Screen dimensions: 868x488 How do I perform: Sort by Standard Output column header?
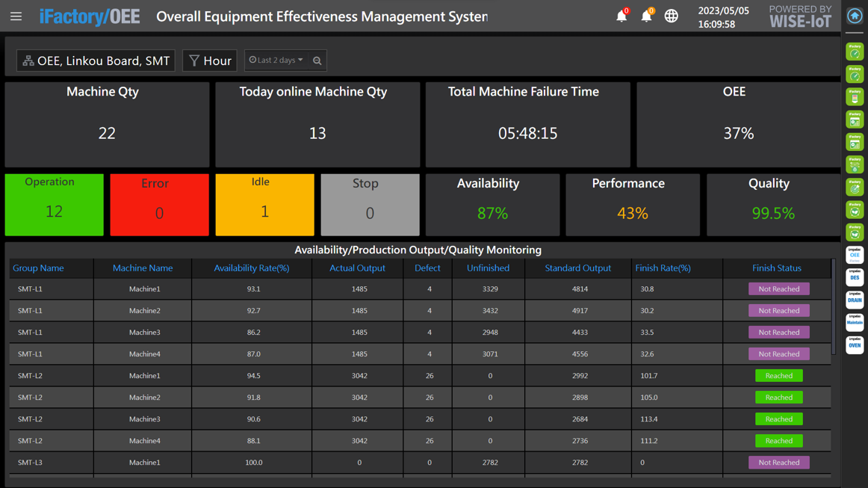[578, 268]
